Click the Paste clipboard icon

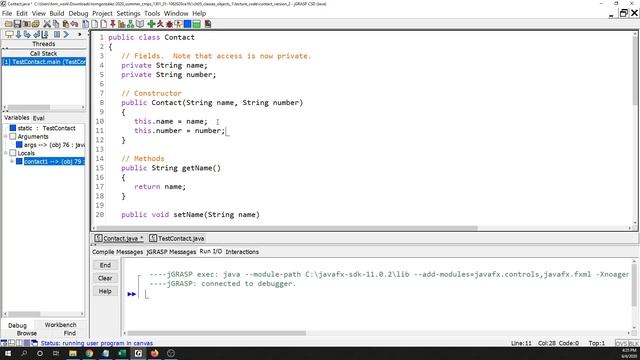click(x=66, y=24)
